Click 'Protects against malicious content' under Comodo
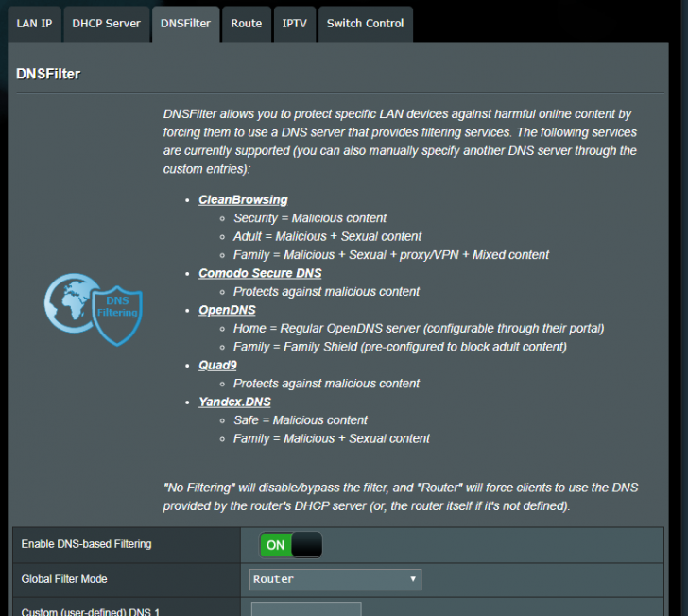Screen dimensions: 688x616 click(x=326, y=291)
